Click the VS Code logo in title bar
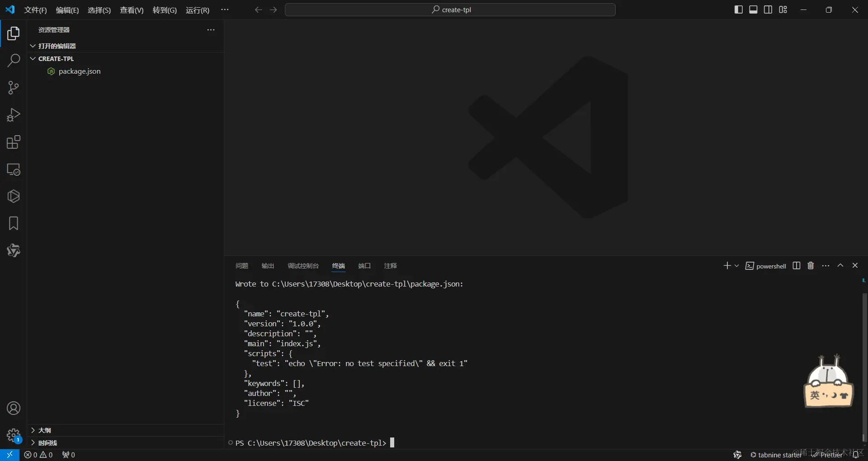 (x=10, y=9)
